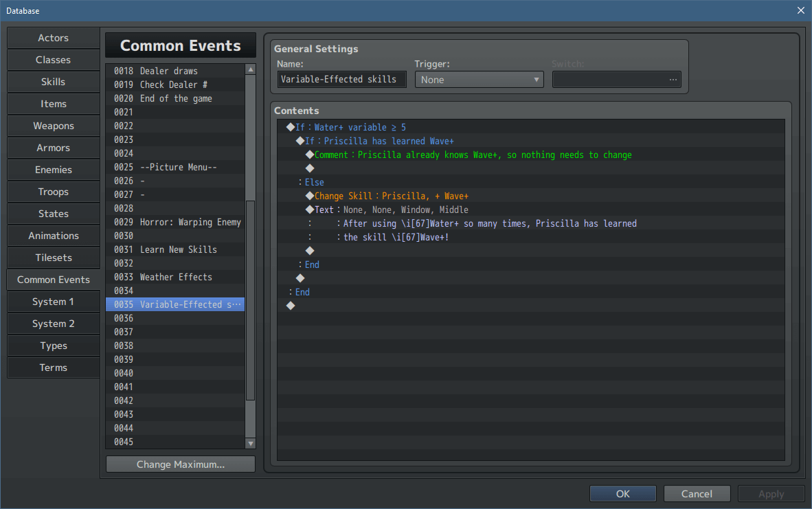Select text line 'After using \i[67]Water+'
The image size is (812, 509).
(531, 223)
